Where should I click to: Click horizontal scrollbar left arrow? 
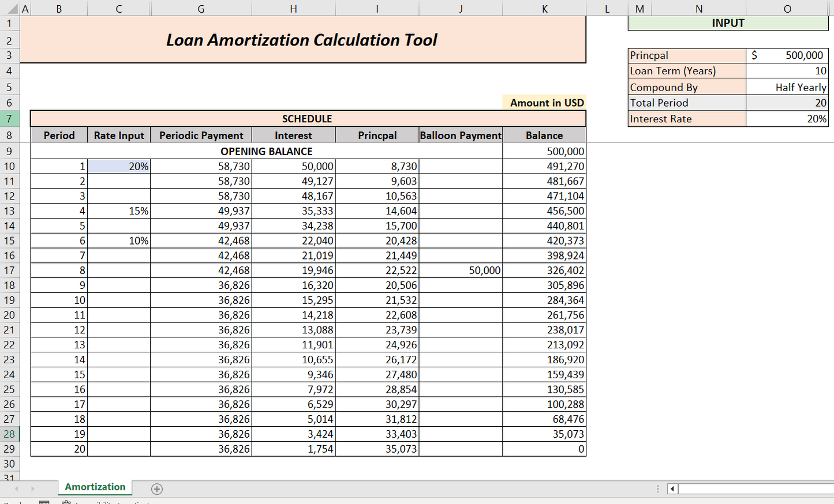tap(672, 489)
